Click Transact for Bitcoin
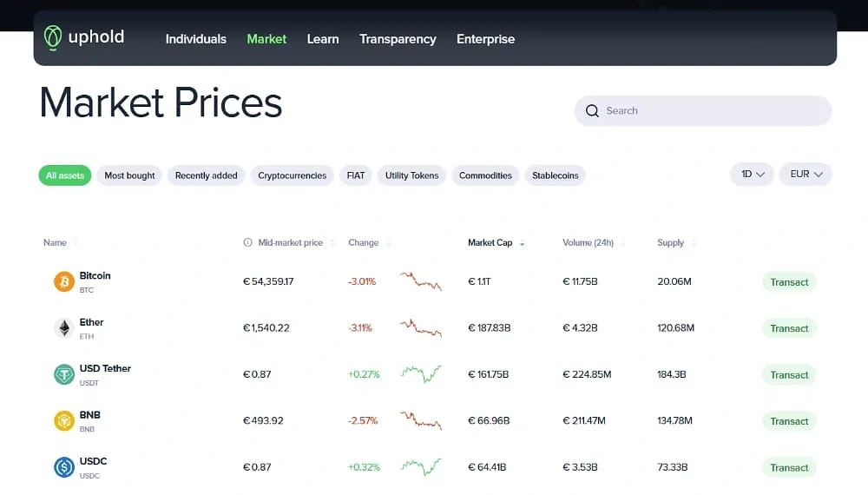The width and height of the screenshot is (868, 495). tap(789, 282)
